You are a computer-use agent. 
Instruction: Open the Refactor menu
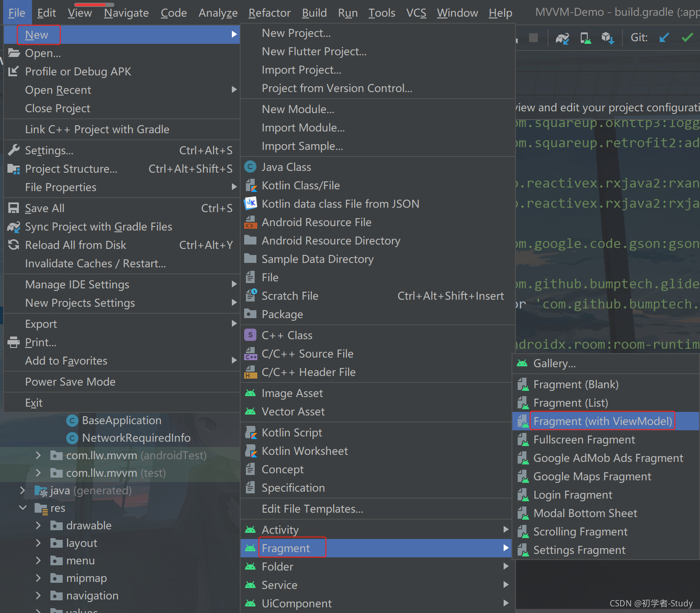pyautogui.click(x=269, y=13)
